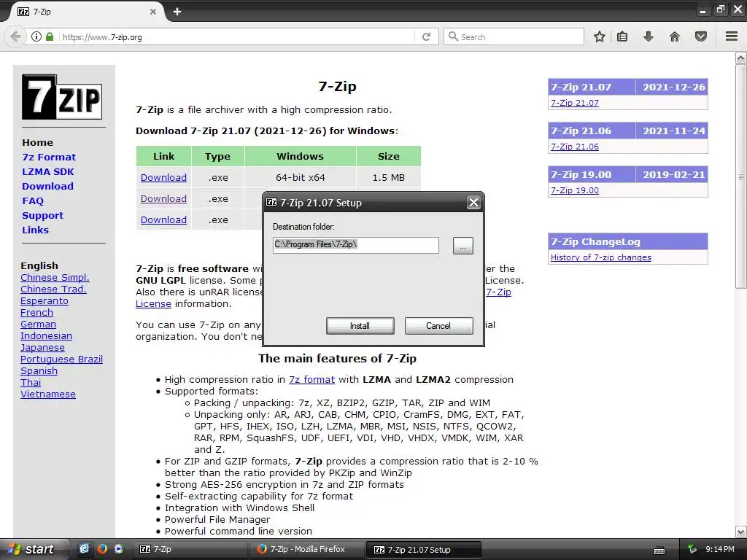Open Home in site sidebar
The height and width of the screenshot is (560, 747).
(37, 142)
